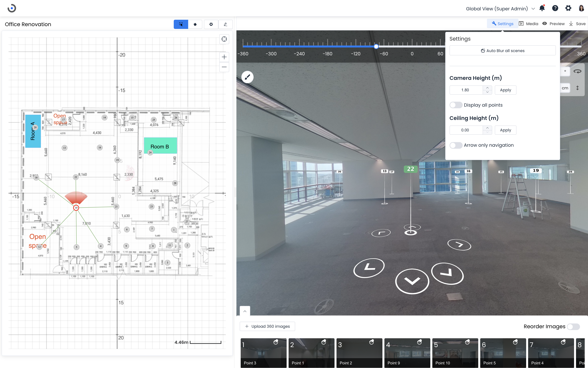The height and width of the screenshot is (368, 588).
Task: Open the notifications bell
Action: coord(542,8)
